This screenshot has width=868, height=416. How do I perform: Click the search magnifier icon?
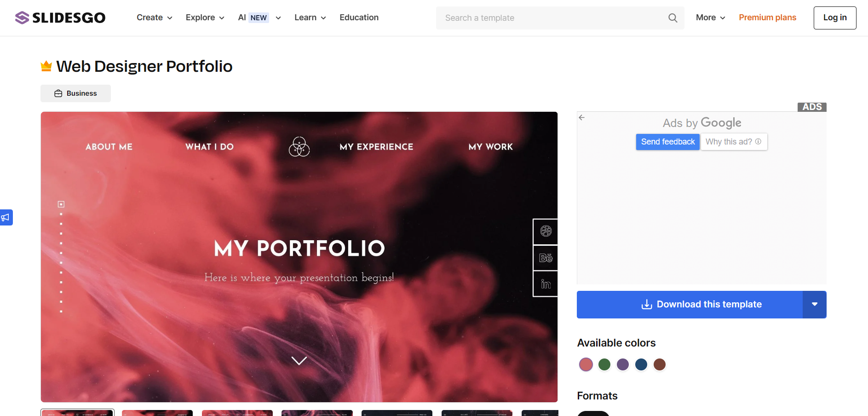click(x=673, y=18)
